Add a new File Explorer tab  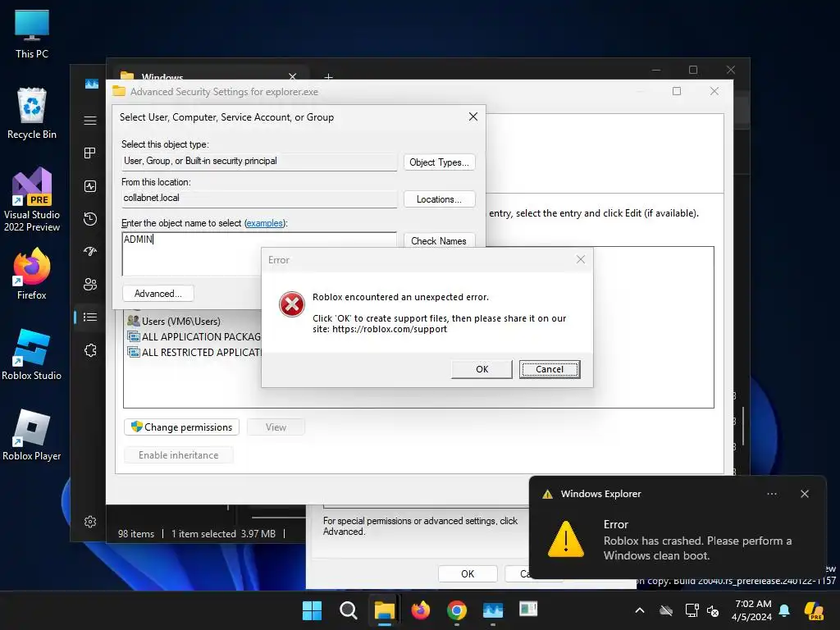tap(328, 76)
